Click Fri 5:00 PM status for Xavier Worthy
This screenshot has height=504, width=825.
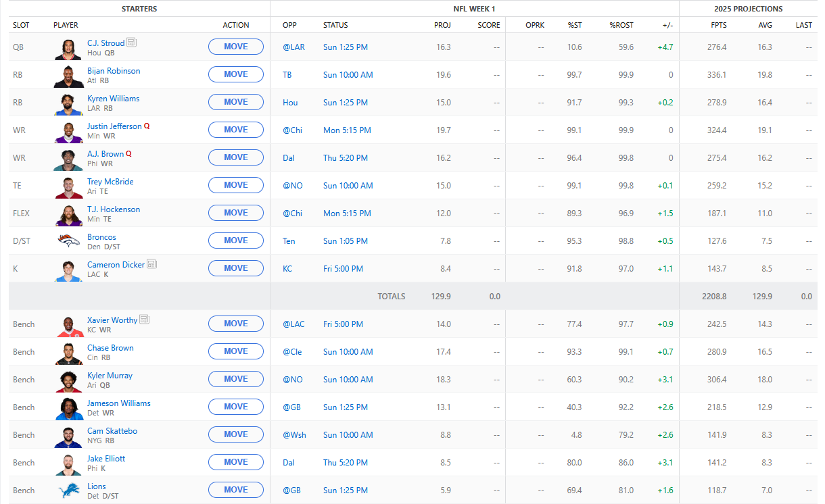pyautogui.click(x=343, y=324)
